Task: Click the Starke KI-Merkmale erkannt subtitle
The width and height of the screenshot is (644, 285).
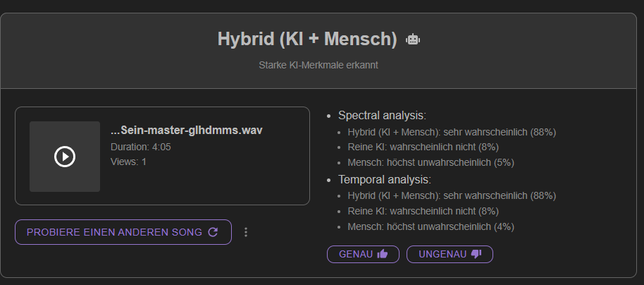Action: click(318, 65)
